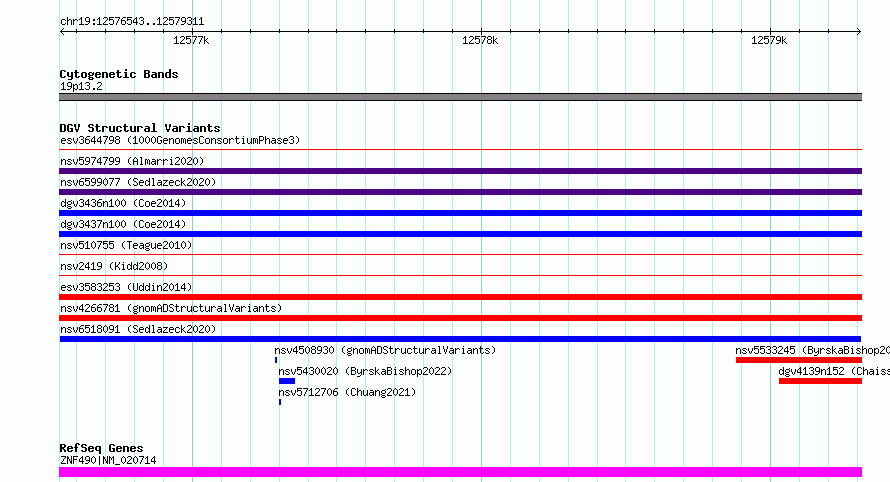Screen dimensions: 890x482
Task: Click the purple bar under nsv6599077
Action: [460, 192]
